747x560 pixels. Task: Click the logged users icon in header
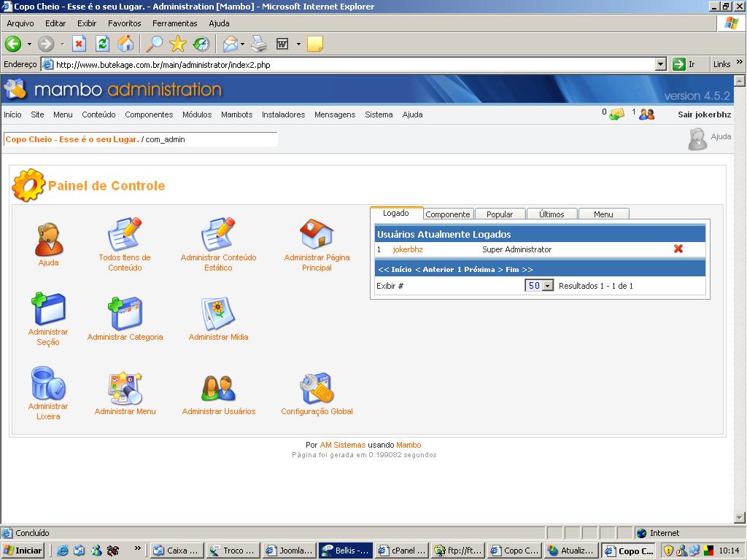(x=646, y=114)
